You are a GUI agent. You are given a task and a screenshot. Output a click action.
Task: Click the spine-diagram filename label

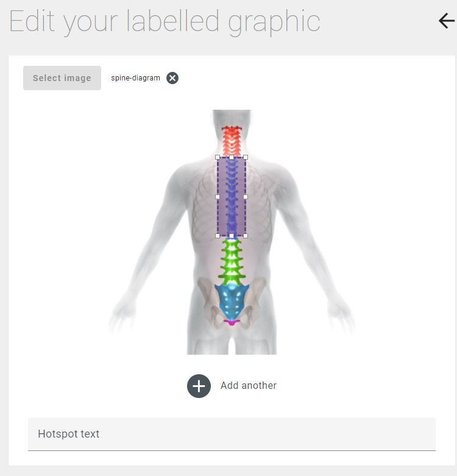coord(135,78)
